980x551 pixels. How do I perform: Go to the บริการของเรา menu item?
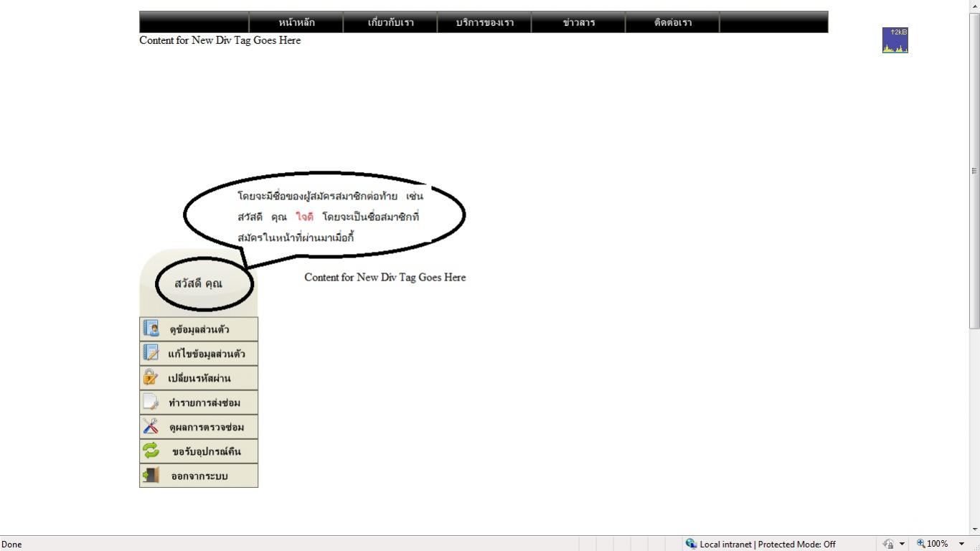point(484,22)
